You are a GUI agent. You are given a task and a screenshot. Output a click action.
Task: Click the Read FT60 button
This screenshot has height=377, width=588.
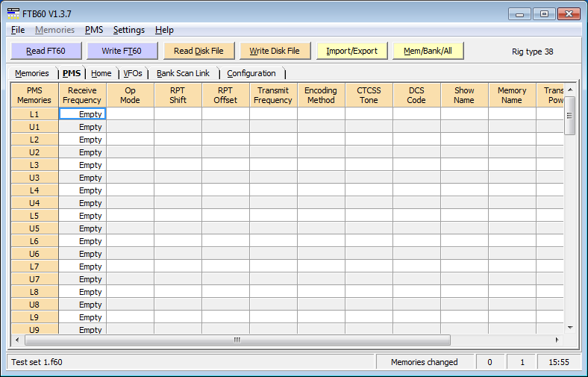pos(46,51)
